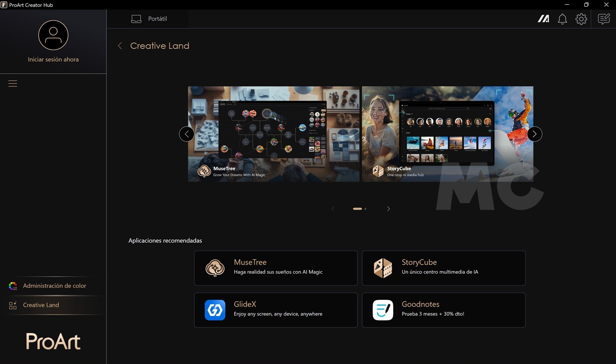Open the MuseTree banner image
This screenshot has width=616, height=364.
click(x=274, y=134)
